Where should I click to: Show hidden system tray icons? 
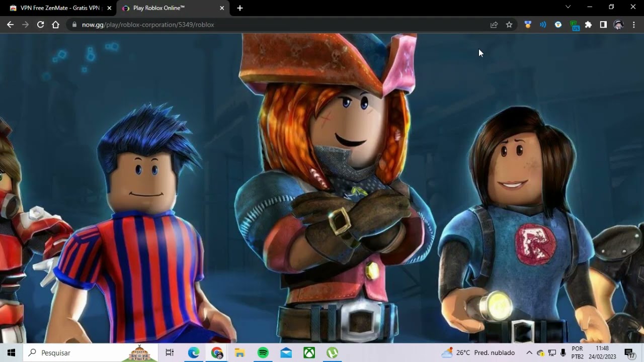529,353
